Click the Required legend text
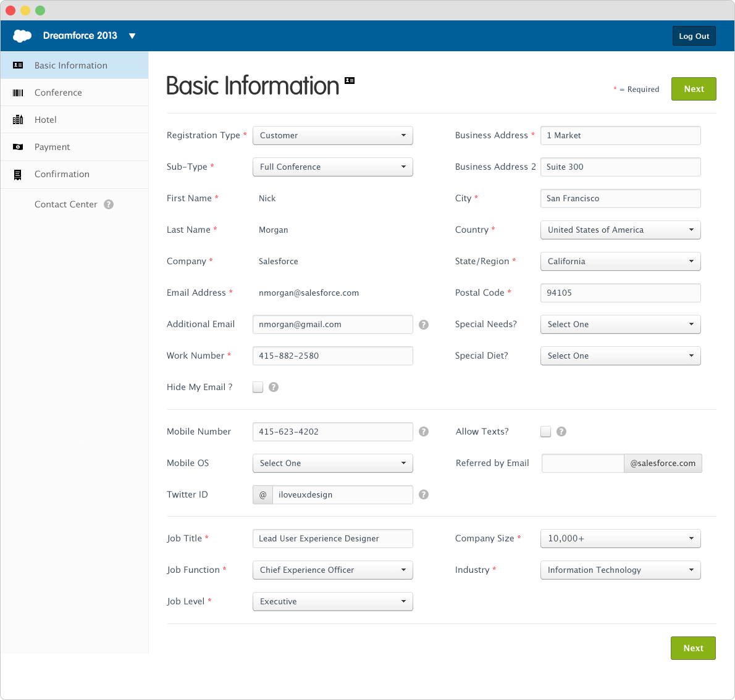The height and width of the screenshot is (700, 735). point(637,89)
